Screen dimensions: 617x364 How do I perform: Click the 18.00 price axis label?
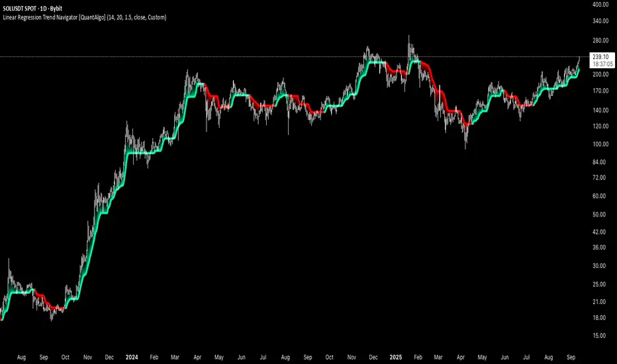point(599,318)
